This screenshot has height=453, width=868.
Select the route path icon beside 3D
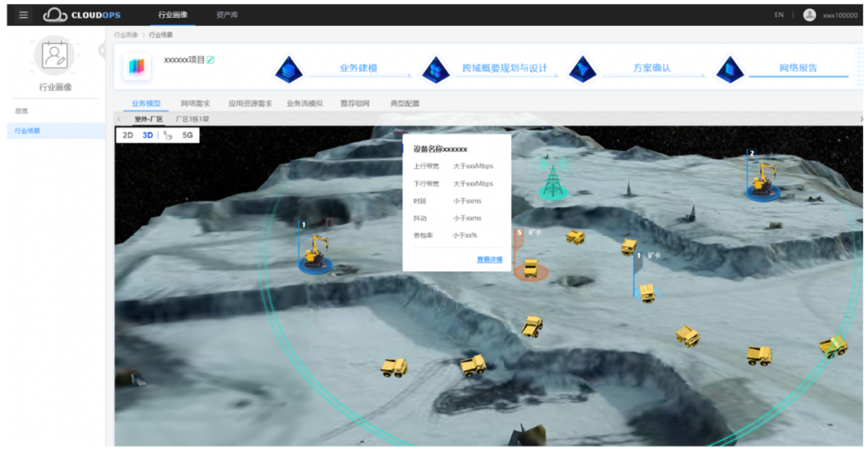tap(168, 136)
